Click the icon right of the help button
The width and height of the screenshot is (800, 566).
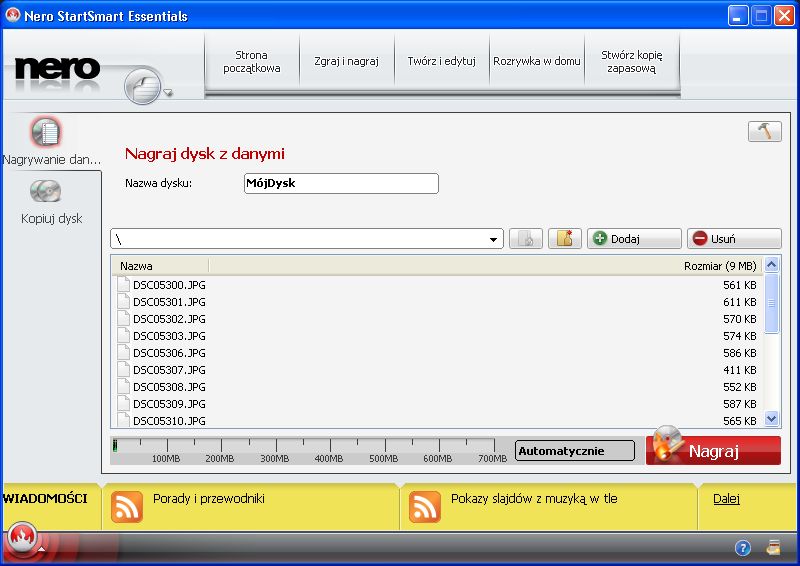tap(773, 548)
